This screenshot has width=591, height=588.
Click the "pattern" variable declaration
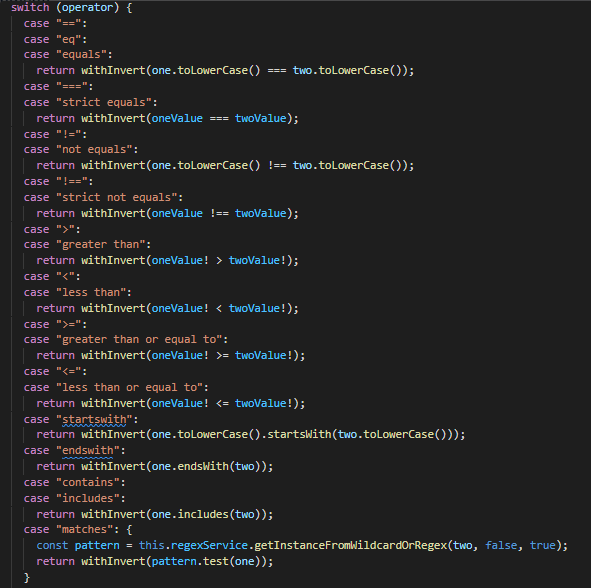[x=97, y=546]
